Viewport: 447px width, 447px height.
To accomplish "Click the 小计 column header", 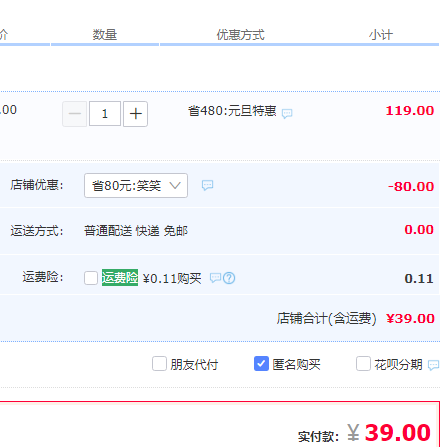I will click(381, 35).
